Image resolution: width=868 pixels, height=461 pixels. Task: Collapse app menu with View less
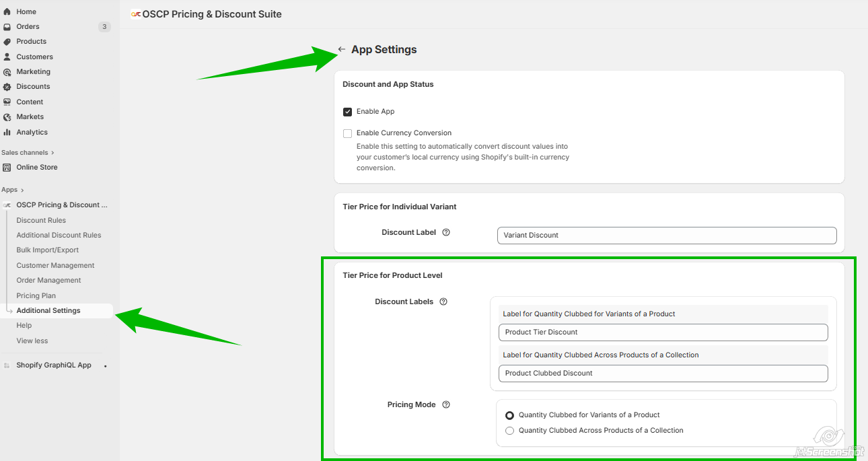tap(32, 341)
